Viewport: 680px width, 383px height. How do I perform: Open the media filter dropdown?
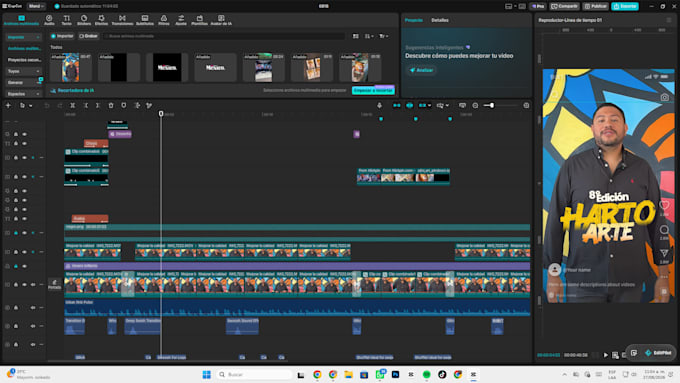point(384,36)
